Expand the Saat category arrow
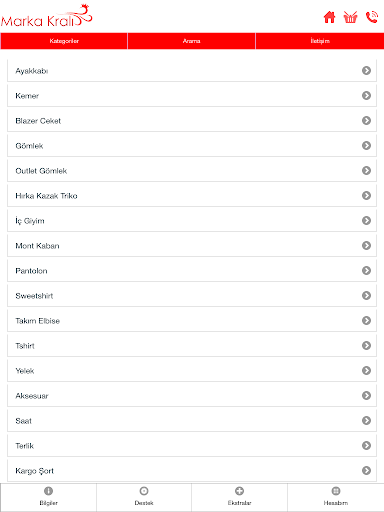384x512 pixels. pyautogui.click(x=366, y=420)
